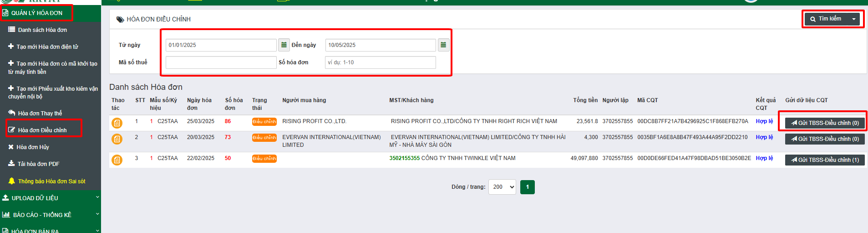The height and width of the screenshot is (233, 868).
Task: Click orange action icon for invoice 50
Action: [117, 160]
